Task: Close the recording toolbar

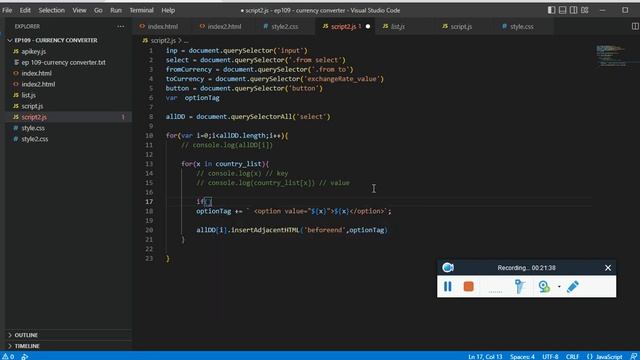Action: [x=608, y=268]
